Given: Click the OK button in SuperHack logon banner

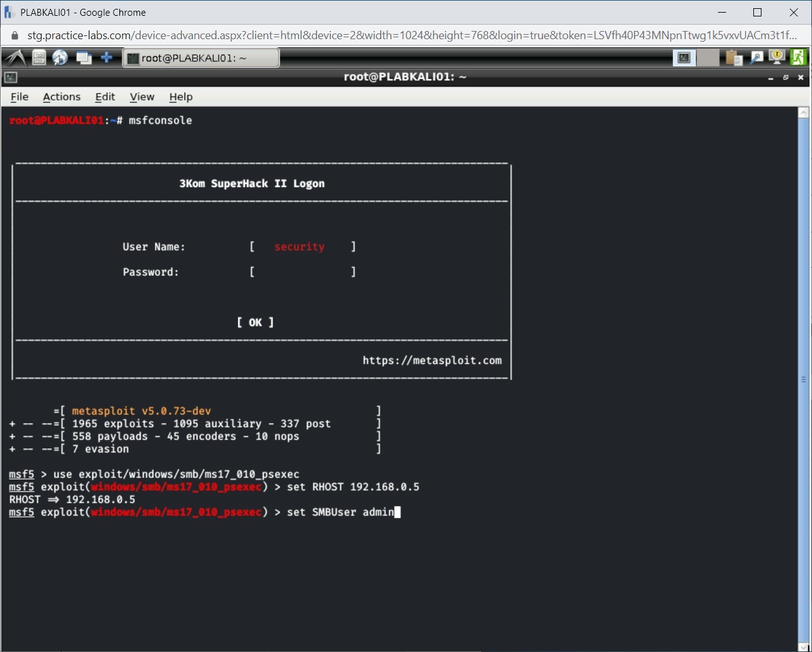Looking at the screenshot, I should click(255, 322).
